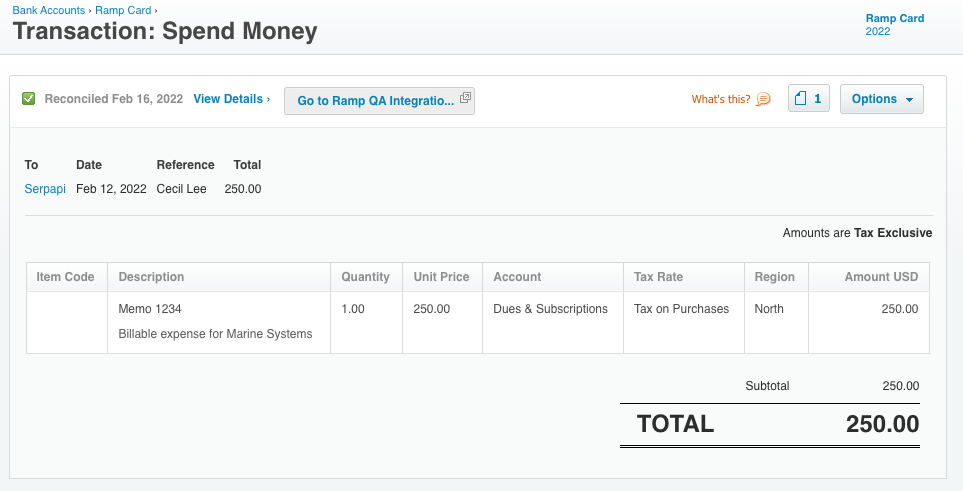Click the TOTAL label
The height and width of the screenshot is (491, 963).
coord(676,424)
